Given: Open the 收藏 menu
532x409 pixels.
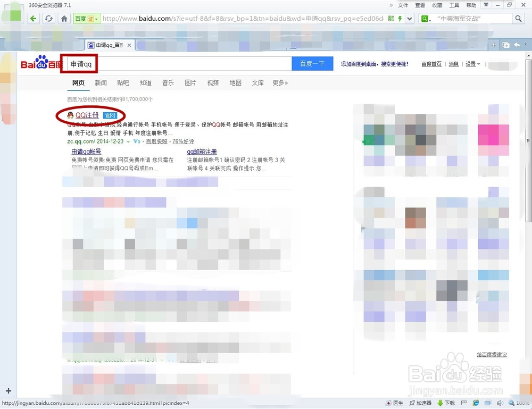Looking at the screenshot, I should (x=437, y=5).
